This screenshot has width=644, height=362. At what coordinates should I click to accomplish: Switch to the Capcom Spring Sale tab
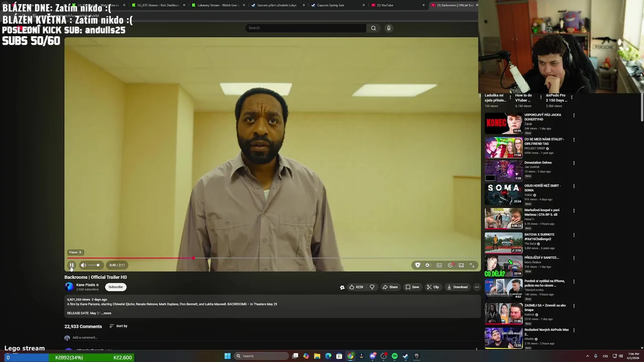point(337,5)
